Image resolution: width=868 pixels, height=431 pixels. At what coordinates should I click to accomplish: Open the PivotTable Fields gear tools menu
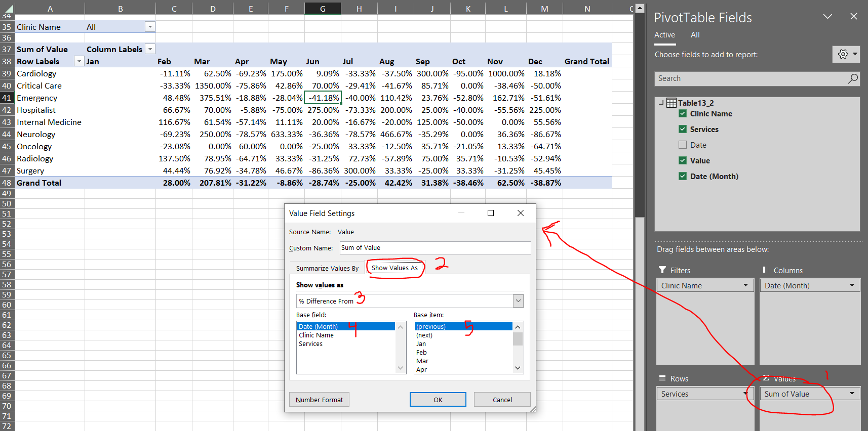pyautogui.click(x=846, y=54)
